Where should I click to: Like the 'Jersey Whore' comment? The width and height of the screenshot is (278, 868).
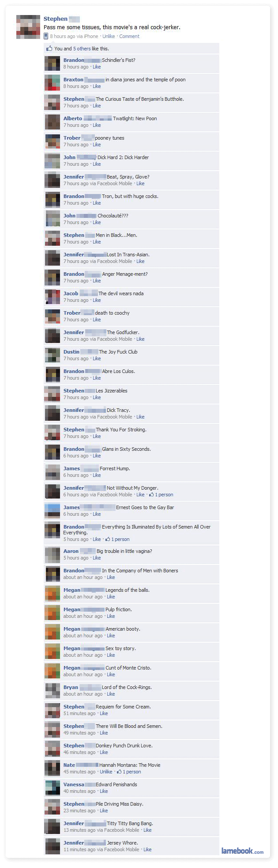[147, 849]
